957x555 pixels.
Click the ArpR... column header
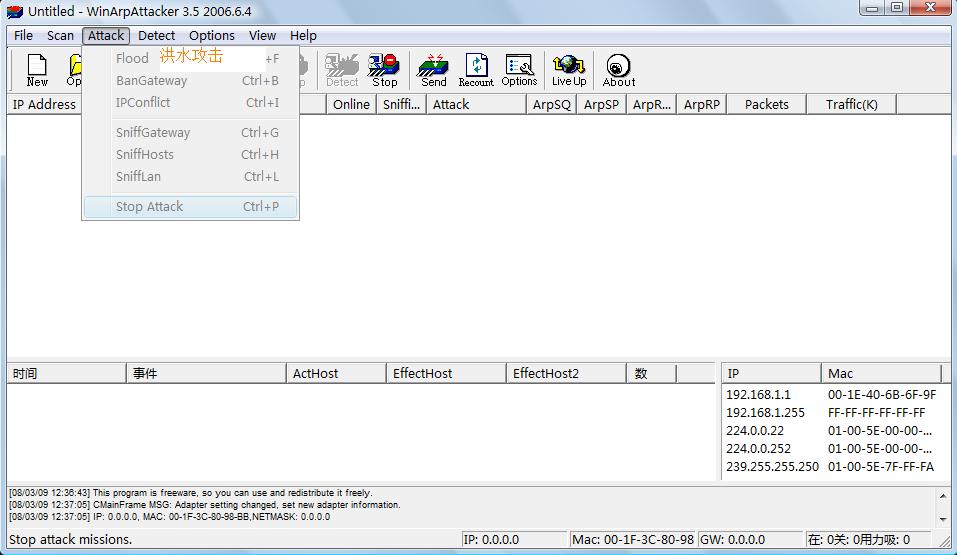651,104
